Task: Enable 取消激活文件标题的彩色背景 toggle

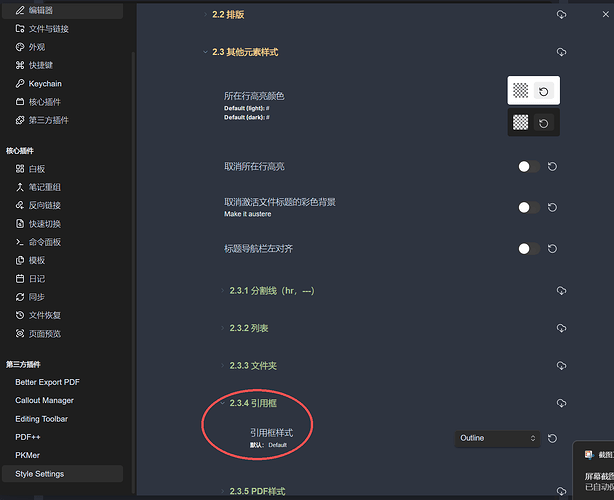Action: pyautogui.click(x=528, y=207)
